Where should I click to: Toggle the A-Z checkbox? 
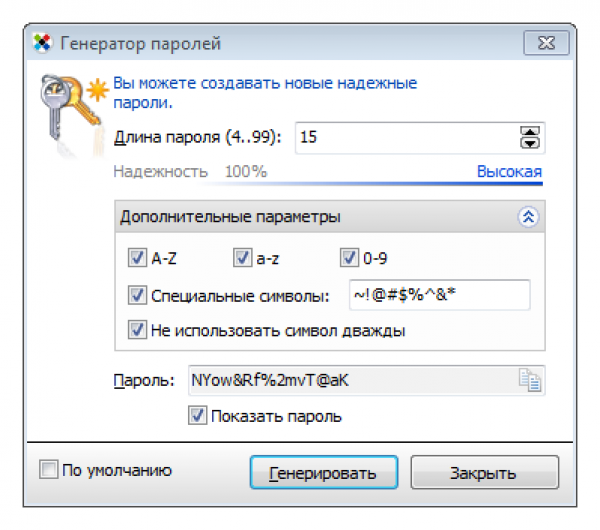pyautogui.click(x=137, y=258)
